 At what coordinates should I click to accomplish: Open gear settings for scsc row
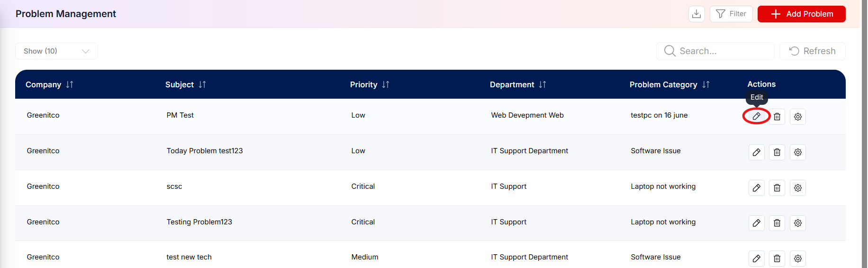[798, 188]
